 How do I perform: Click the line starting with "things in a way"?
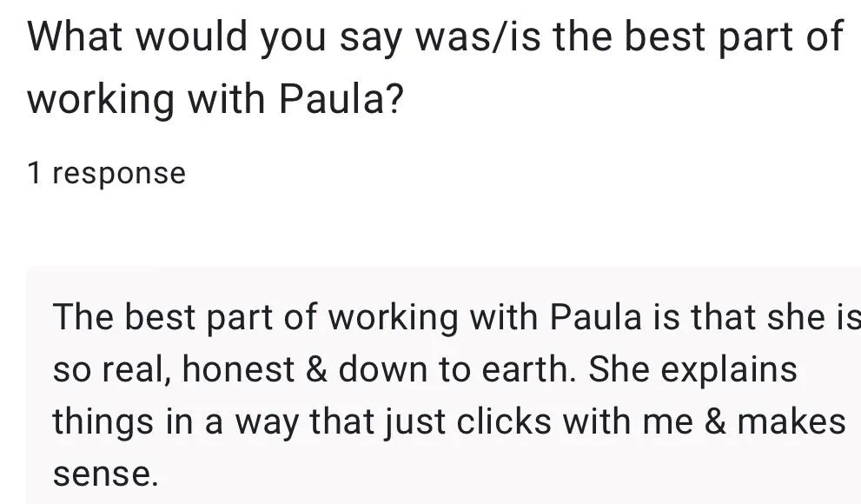coord(449,421)
